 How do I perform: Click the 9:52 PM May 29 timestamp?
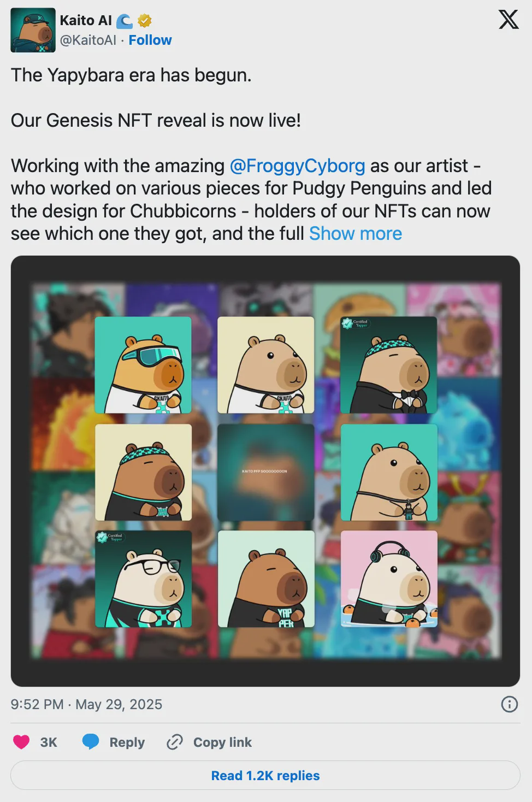click(86, 704)
